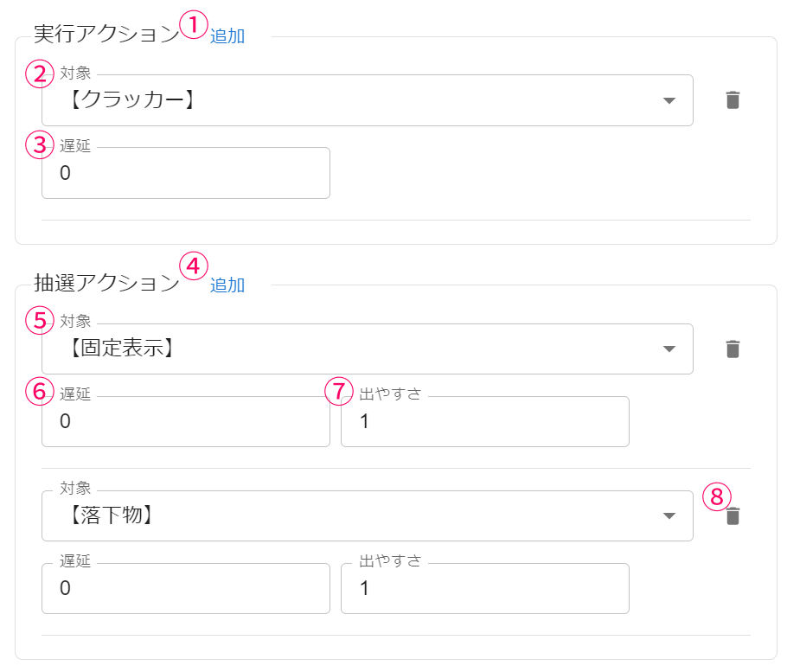Focus the 出やすさ field under 【落下物】

pos(484,589)
